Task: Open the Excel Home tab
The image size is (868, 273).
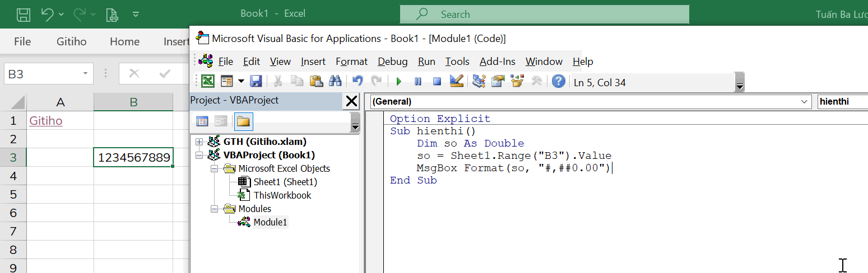Action: pyautogui.click(x=124, y=41)
